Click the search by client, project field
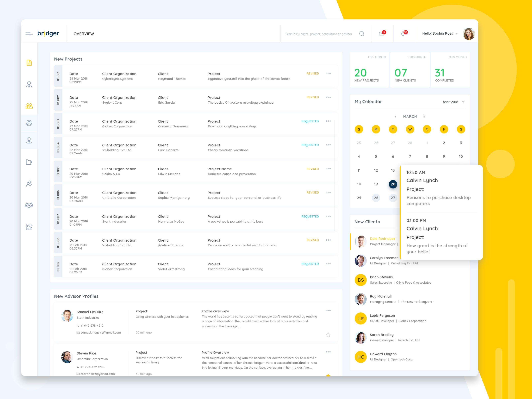 [319, 34]
